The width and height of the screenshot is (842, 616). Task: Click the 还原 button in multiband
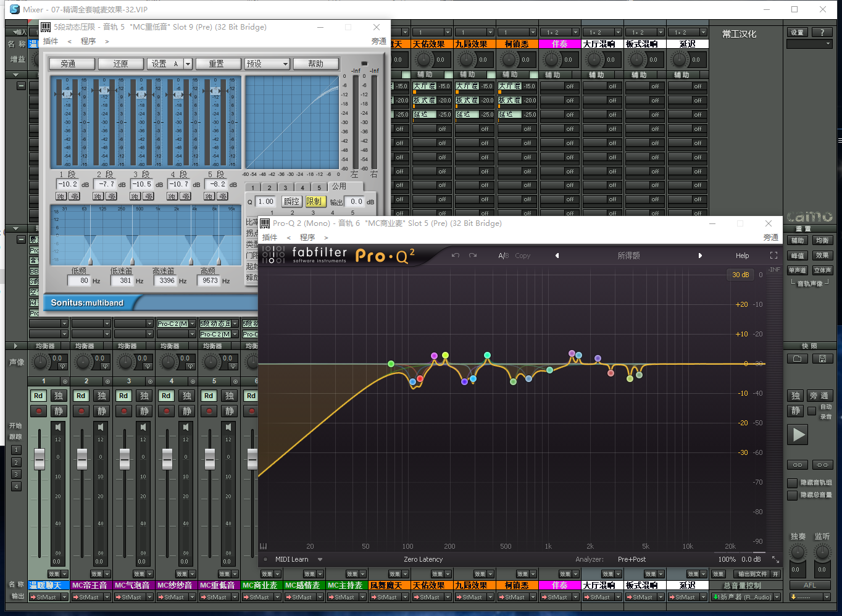click(x=120, y=64)
